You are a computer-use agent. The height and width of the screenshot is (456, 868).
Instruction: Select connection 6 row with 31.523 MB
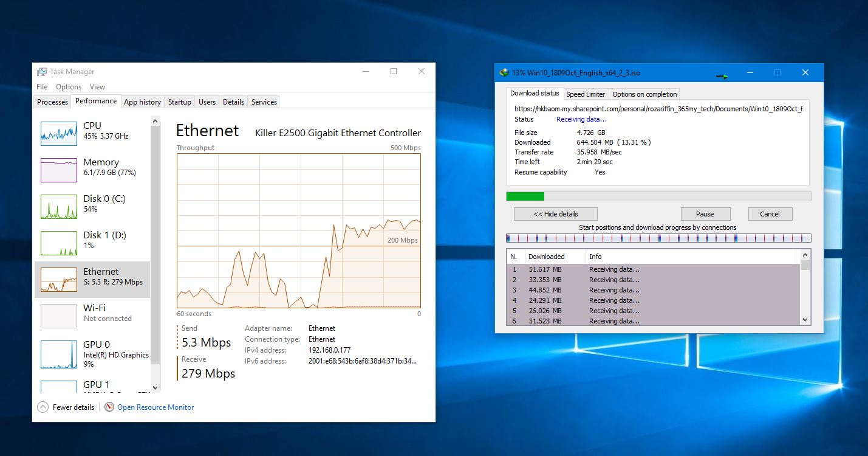tap(654, 320)
